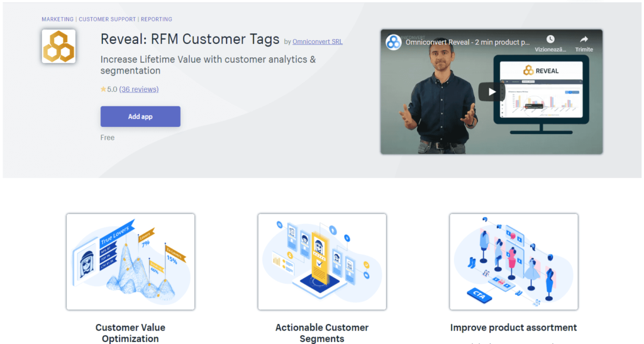Click the 'Actionable Customer Segments' caption
The height and width of the screenshot is (344, 644).
[322, 333]
